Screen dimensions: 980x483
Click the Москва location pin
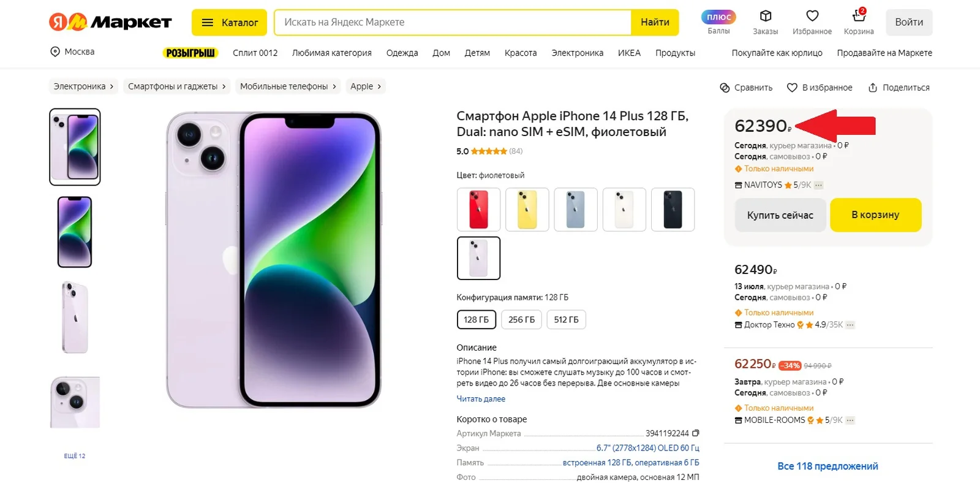point(55,52)
